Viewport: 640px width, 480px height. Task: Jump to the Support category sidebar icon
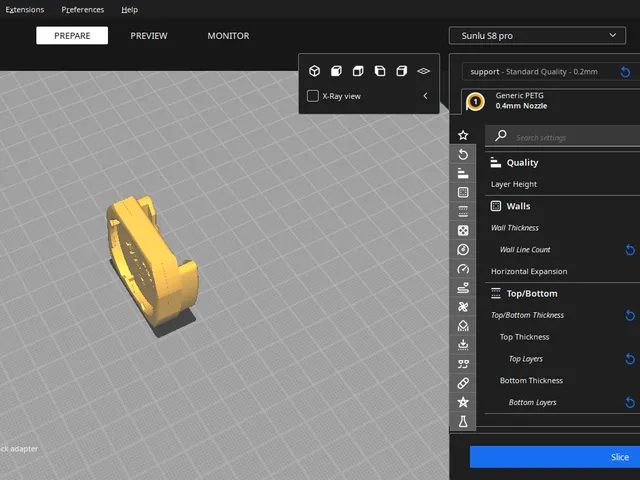pos(463,326)
